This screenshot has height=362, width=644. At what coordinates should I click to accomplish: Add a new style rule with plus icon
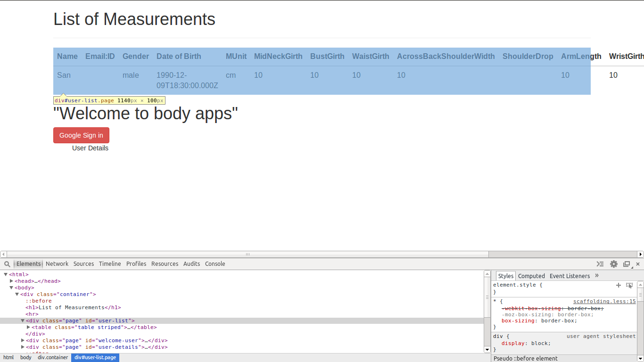[619, 285]
